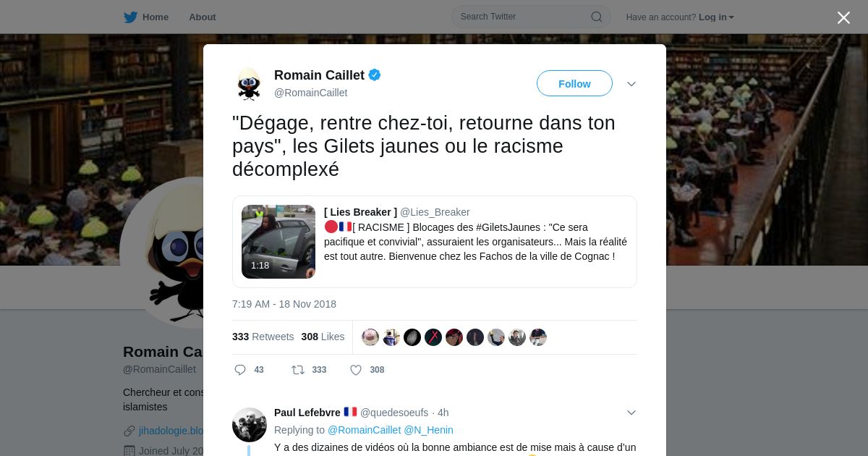868x456 pixels.
Task: Expand options chevron on Paul Lefebvre's reply
Action: (x=631, y=413)
